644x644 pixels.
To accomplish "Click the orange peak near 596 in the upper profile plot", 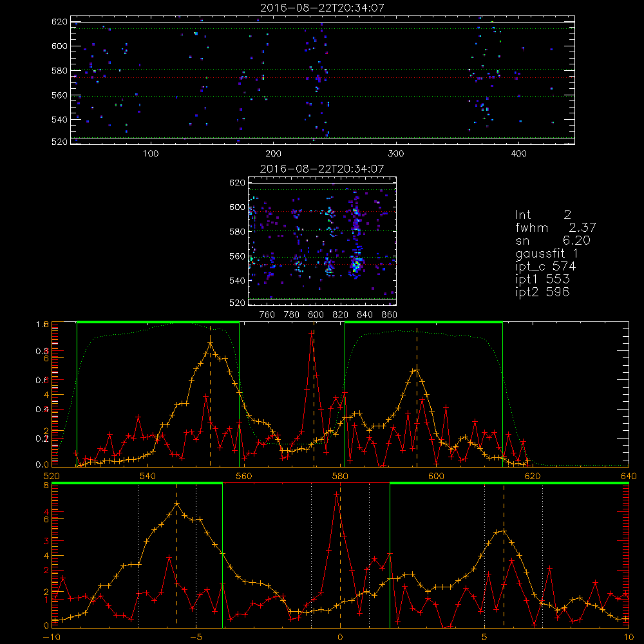I will 417,370.
